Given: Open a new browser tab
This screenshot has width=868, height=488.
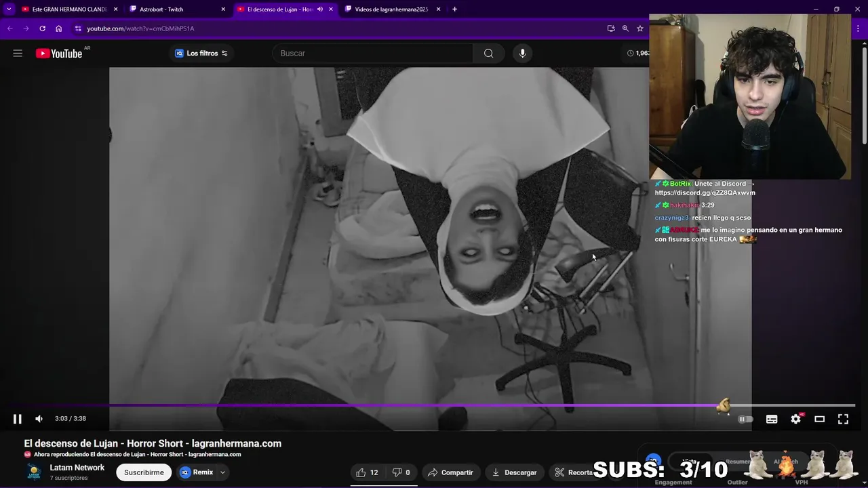Looking at the screenshot, I should click(x=454, y=9).
